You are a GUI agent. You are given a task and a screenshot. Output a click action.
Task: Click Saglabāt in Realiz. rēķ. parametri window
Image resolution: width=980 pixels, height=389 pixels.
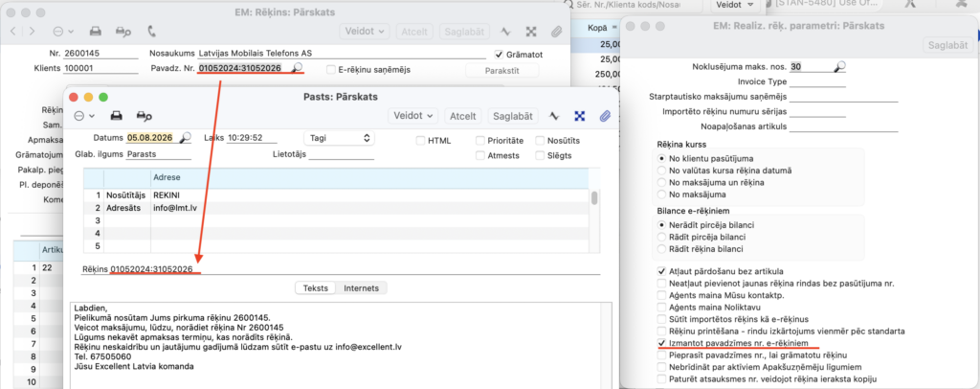tap(948, 45)
